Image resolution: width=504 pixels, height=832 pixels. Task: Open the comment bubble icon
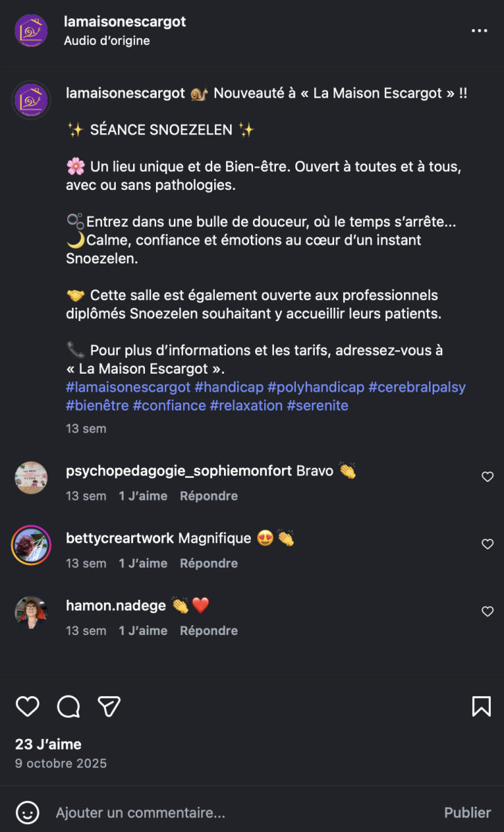[x=69, y=707]
